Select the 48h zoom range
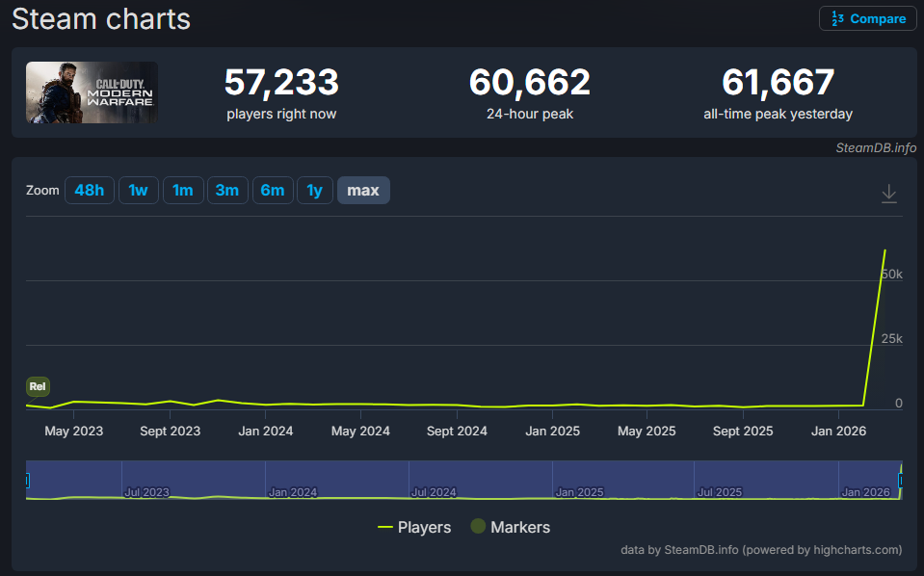The image size is (924, 576). pyautogui.click(x=90, y=190)
